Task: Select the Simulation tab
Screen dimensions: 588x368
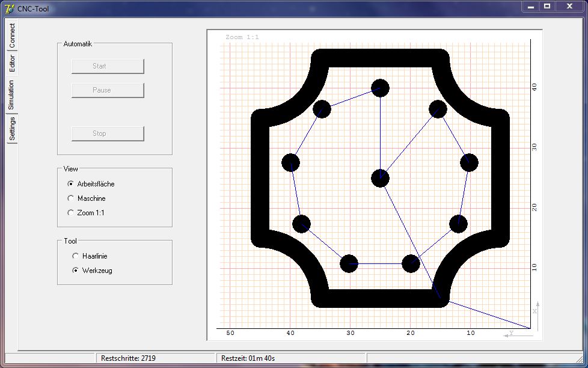Action: pyautogui.click(x=11, y=95)
